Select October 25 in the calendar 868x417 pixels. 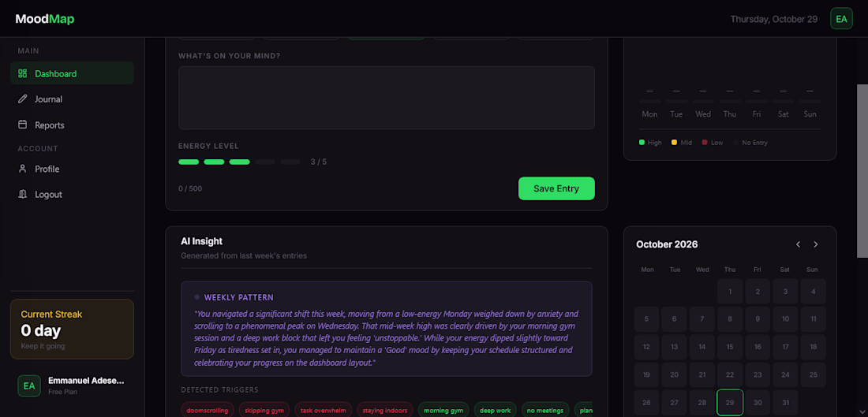814,374
